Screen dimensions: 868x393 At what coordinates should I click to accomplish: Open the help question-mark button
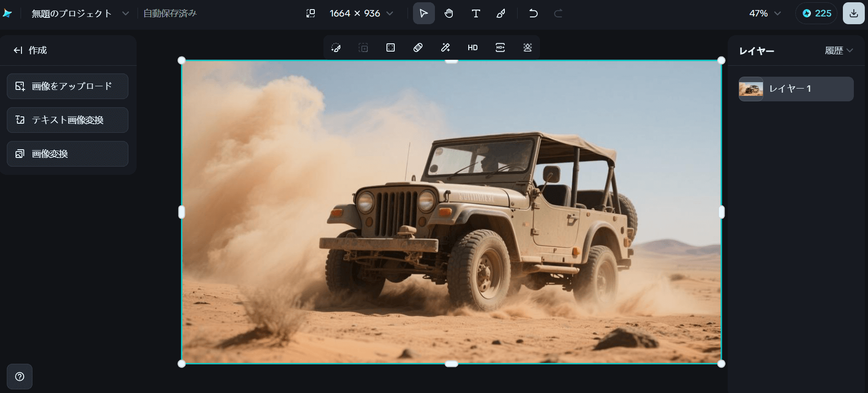(x=20, y=377)
